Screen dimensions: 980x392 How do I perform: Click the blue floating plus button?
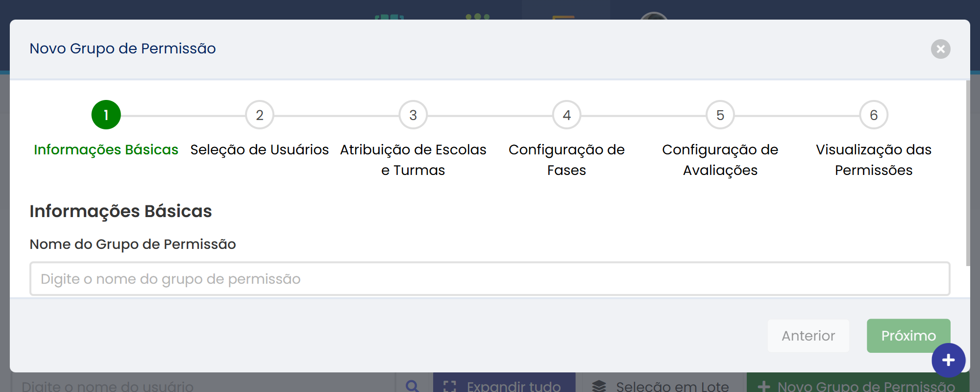(x=948, y=360)
